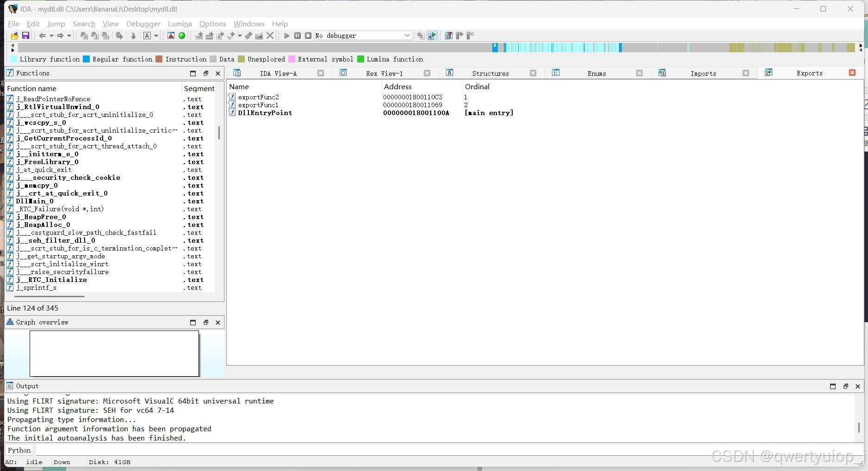Click the convert to code icon
The height and width of the screenshot is (471, 868).
pyautogui.click(x=199, y=36)
